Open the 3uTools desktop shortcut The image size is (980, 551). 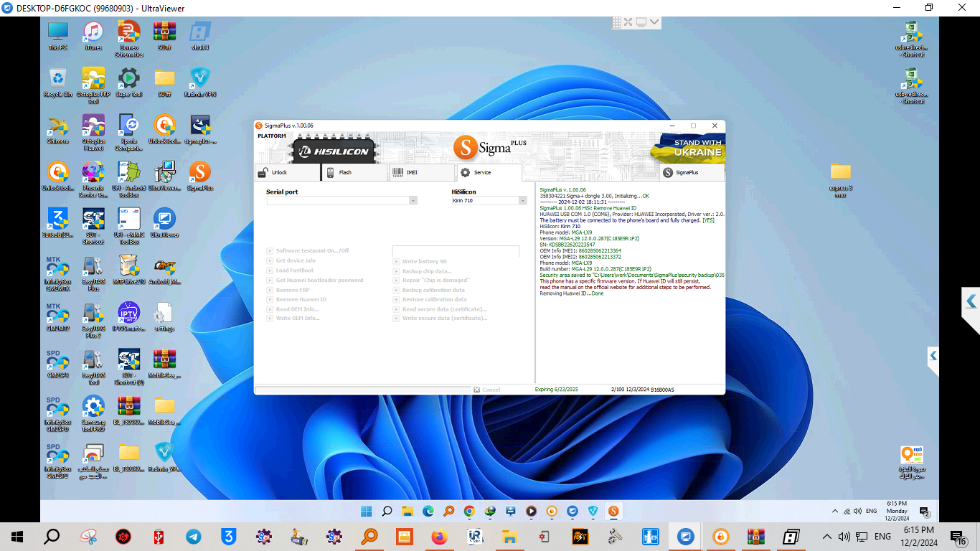coord(57,222)
